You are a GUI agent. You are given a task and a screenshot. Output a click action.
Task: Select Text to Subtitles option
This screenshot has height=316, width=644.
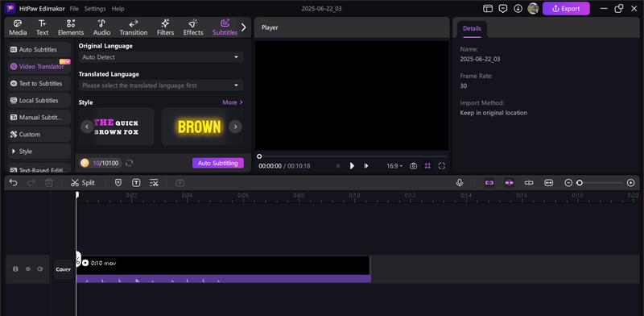(39, 84)
